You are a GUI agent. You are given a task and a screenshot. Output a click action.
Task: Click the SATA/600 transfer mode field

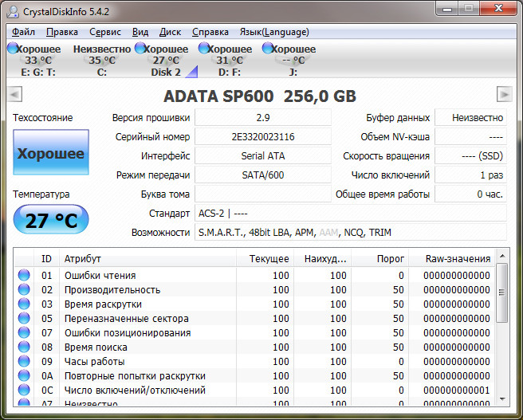coord(263,175)
